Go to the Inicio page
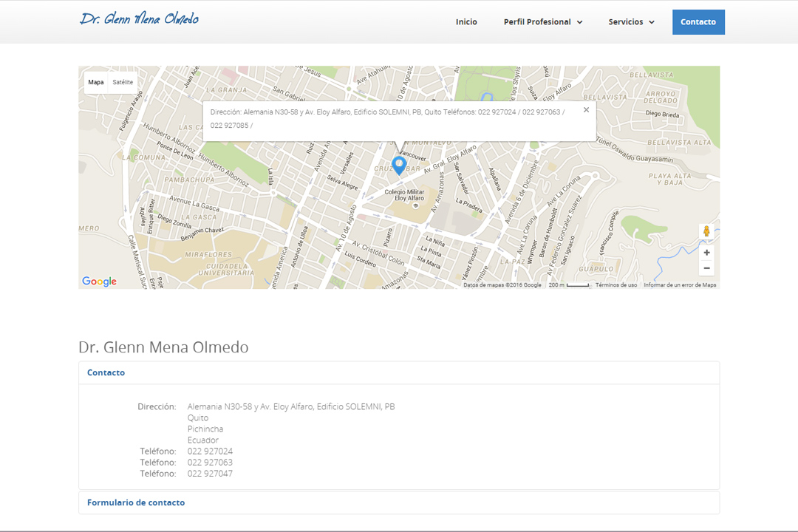798x532 pixels. click(466, 22)
